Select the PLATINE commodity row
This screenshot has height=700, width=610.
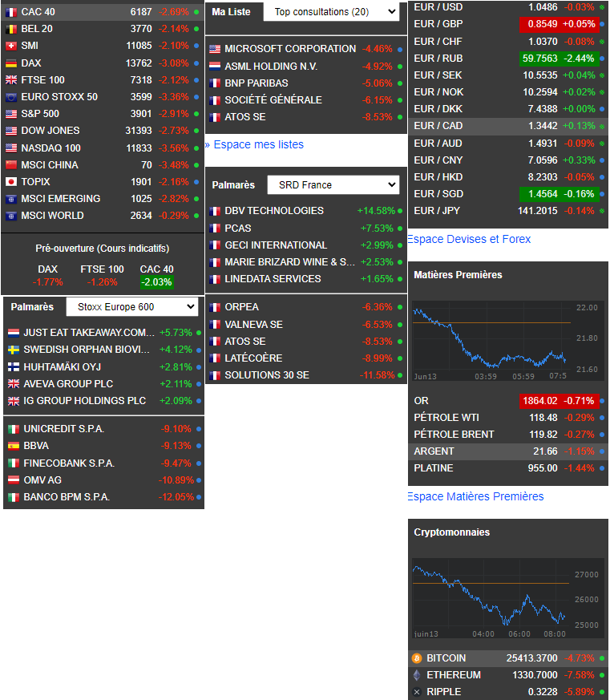tap(508, 468)
